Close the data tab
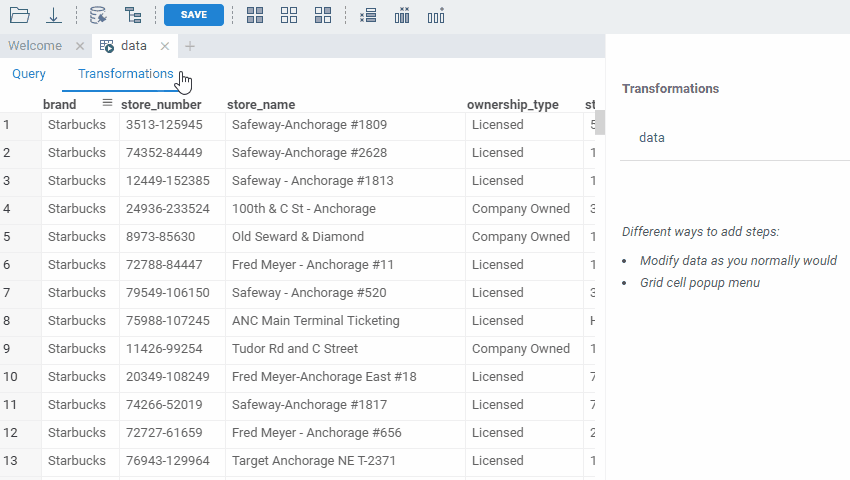This screenshot has width=850, height=480. 165,46
